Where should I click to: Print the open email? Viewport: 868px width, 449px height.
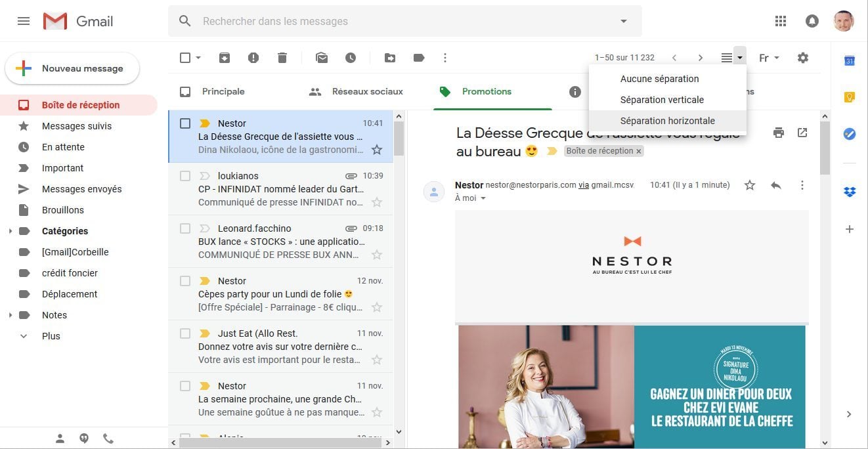point(779,133)
